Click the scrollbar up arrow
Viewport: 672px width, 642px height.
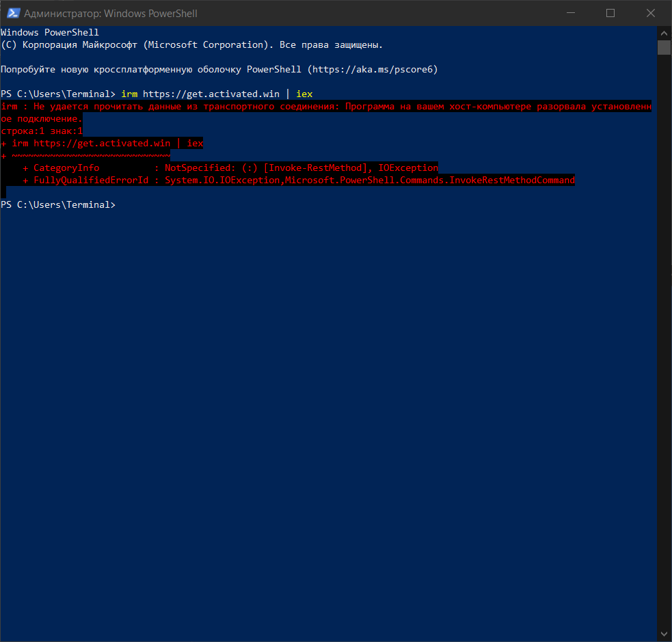664,32
